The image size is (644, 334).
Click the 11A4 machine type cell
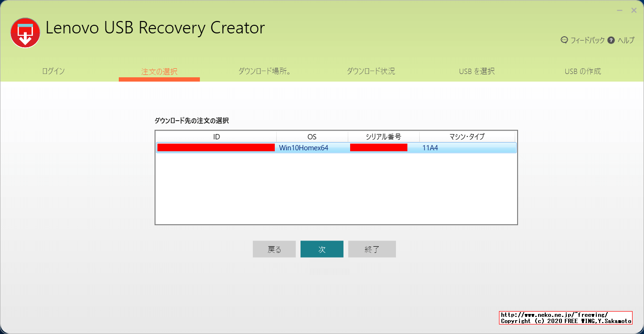(x=430, y=148)
